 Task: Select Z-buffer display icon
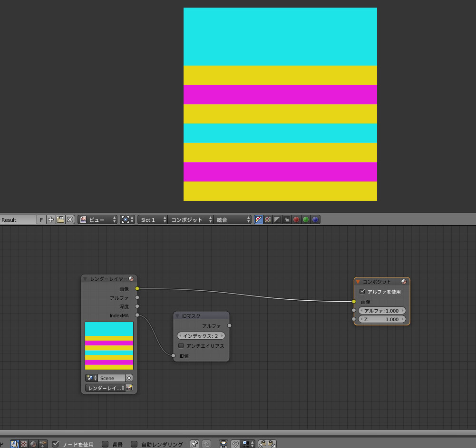287,219
